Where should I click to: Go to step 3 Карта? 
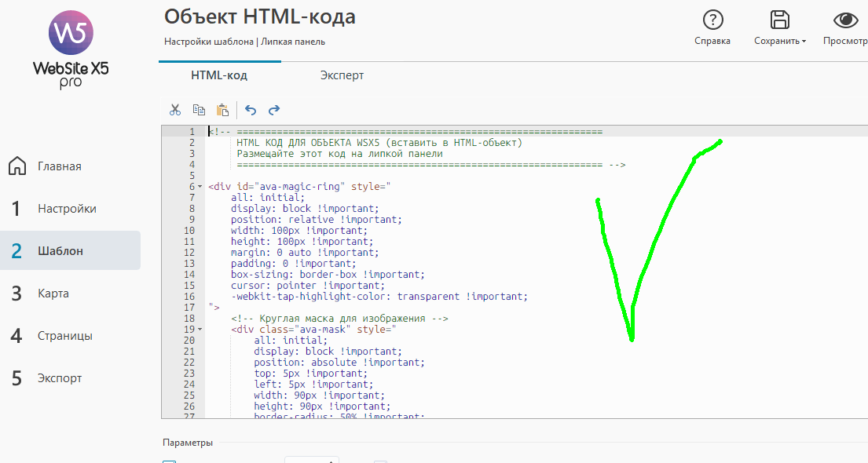(x=53, y=293)
